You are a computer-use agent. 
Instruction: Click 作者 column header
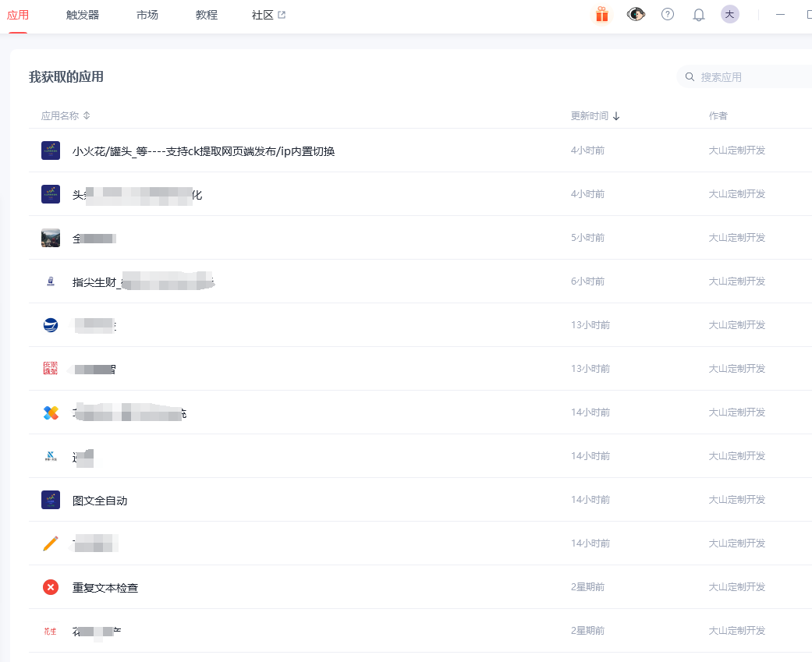coord(718,115)
